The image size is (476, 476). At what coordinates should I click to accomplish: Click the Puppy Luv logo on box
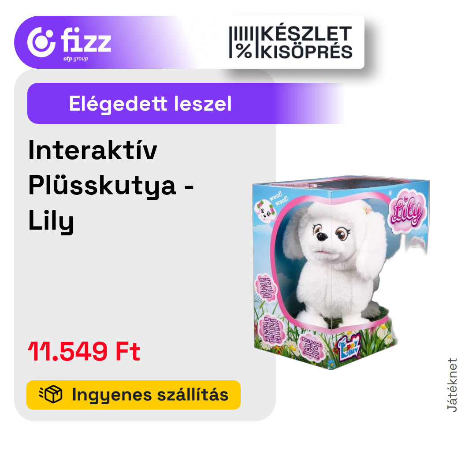pos(349,347)
